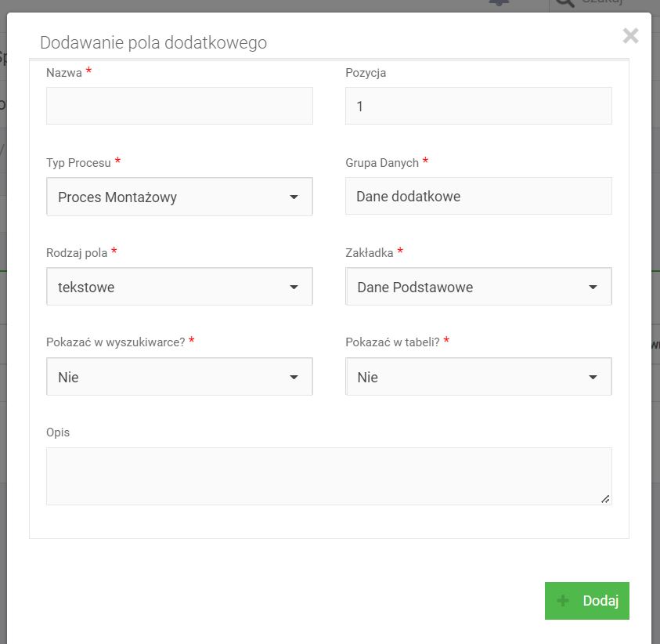Close the Dodawanie pola dodatkowego dialog
This screenshot has width=660, height=644.
[x=630, y=36]
